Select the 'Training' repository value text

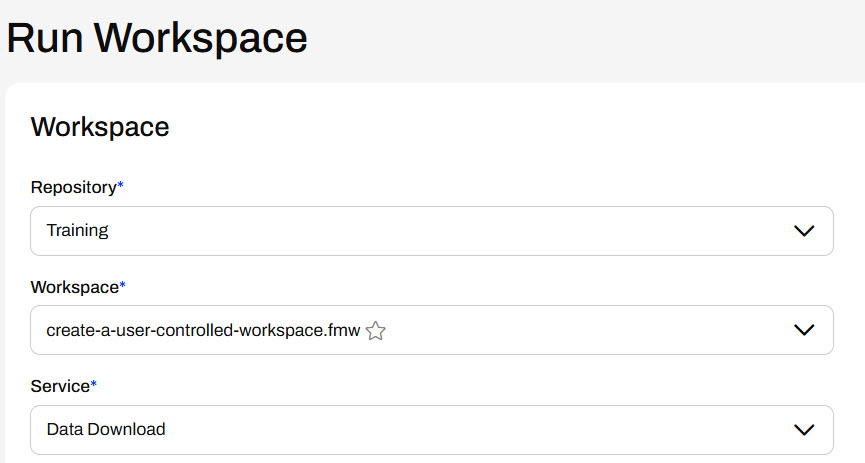[x=77, y=231]
